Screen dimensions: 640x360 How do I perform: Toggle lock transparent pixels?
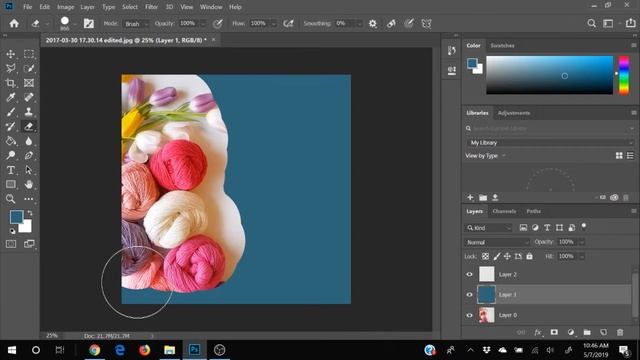(x=485, y=256)
